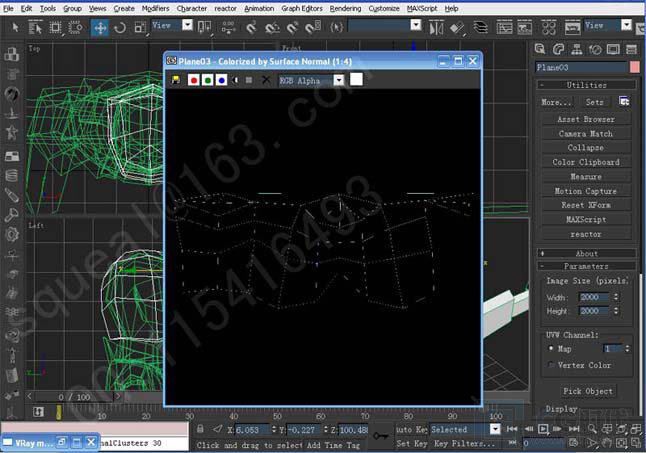Viewport: 646px width, 453px height.
Task: Click the Sets button in Utilities
Action: pyautogui.click(x=595, y=102)
